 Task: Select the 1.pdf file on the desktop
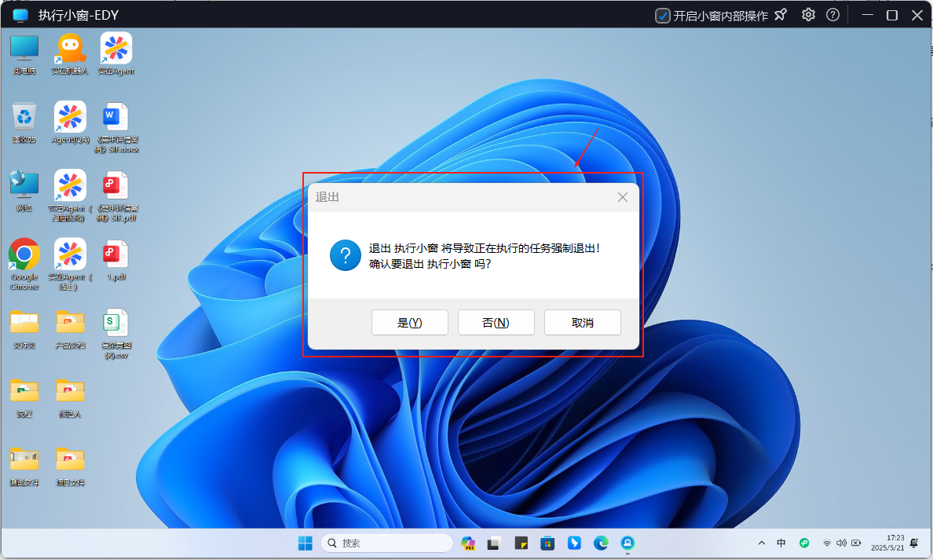pos(116,255)
